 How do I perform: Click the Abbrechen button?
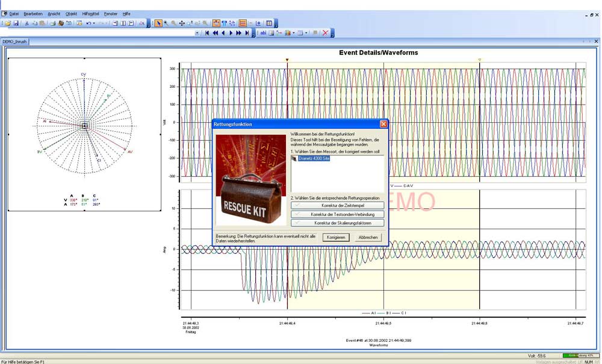point(368,237)
